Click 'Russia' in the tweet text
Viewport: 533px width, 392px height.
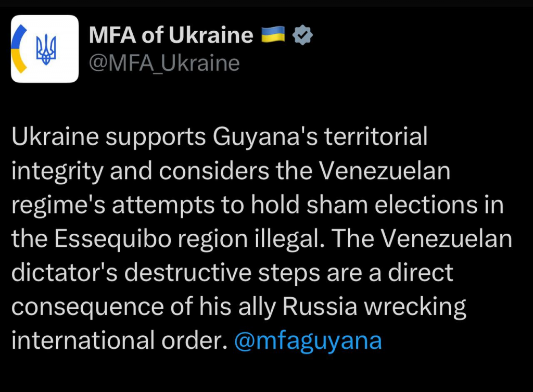coord(320,307)
